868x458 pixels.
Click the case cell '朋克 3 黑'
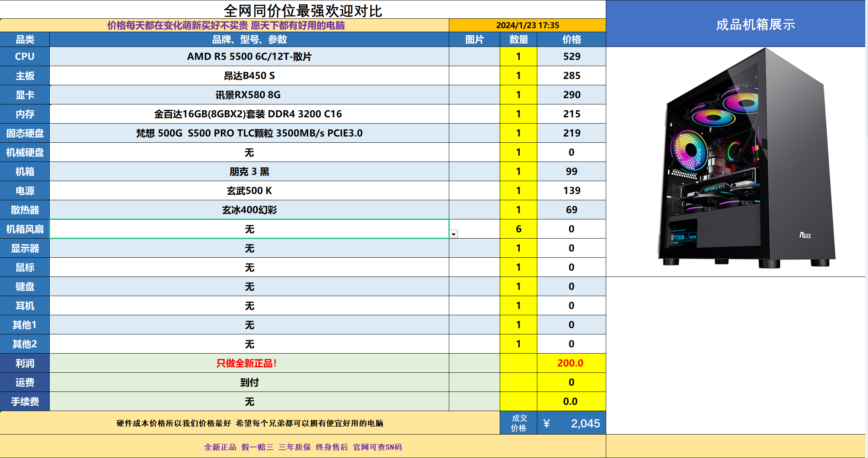(x=249, y=171)
